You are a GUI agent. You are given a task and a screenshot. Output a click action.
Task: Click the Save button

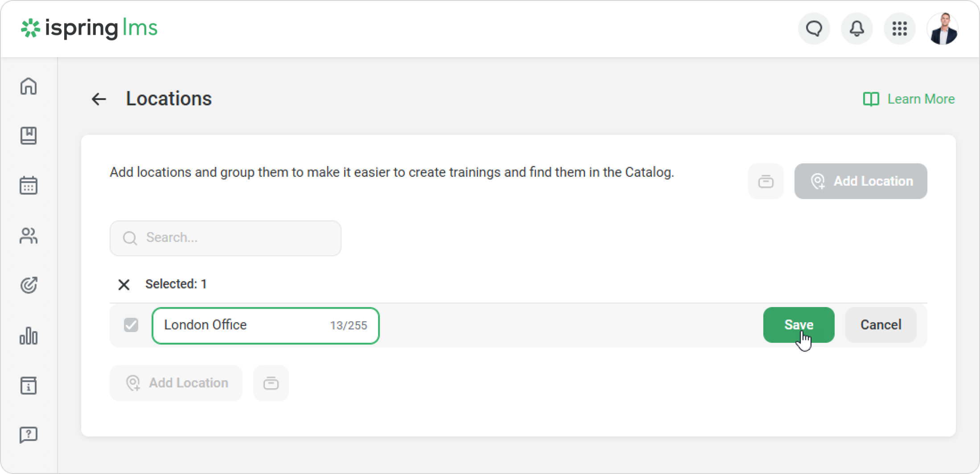point(799,325)
